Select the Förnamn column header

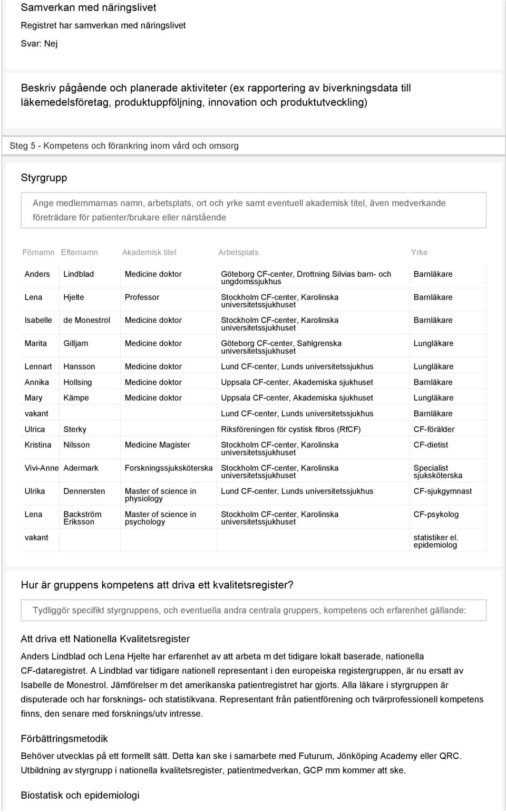(x=38, y=253)
